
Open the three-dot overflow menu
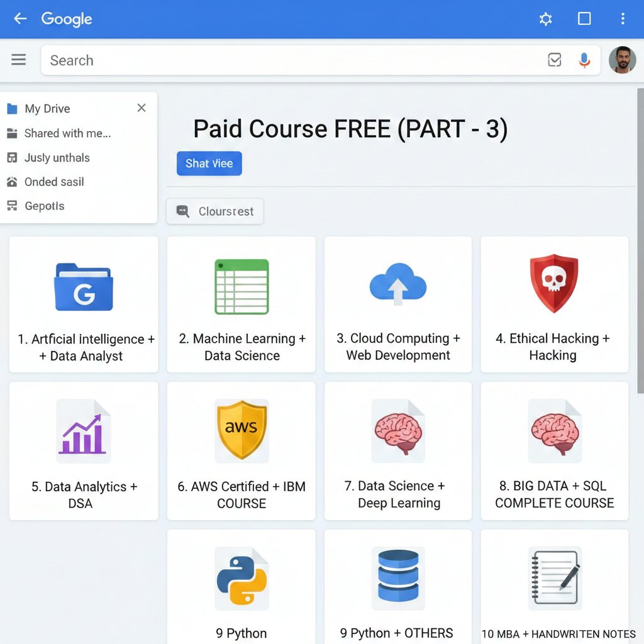point(623,19)
